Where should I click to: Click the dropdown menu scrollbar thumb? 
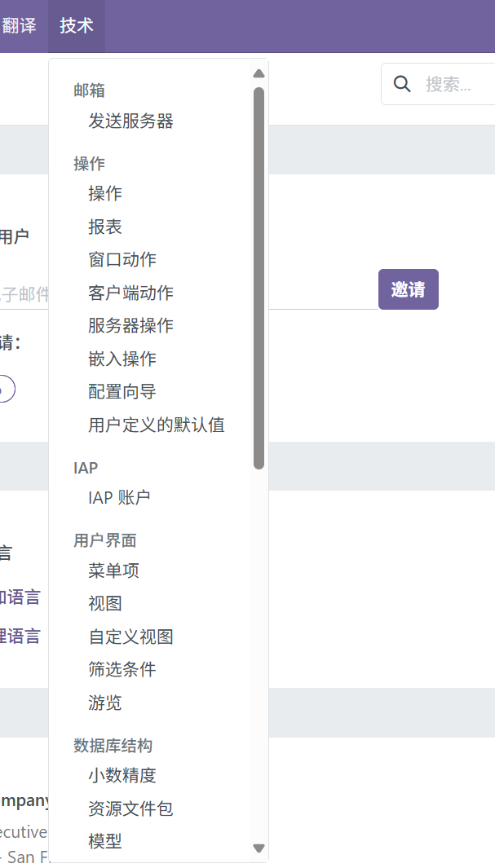click(x=259, y=277)
